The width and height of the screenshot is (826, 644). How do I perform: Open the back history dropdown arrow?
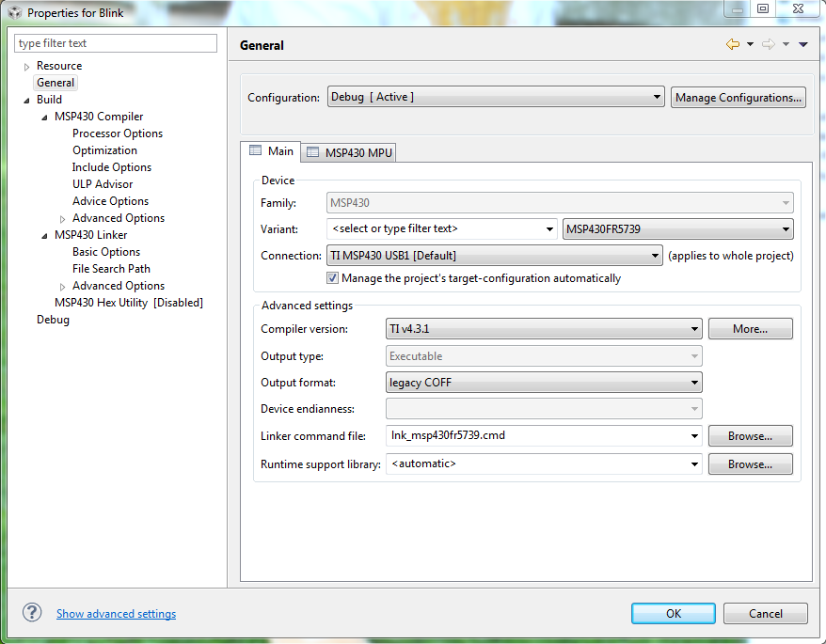[750, 44]
